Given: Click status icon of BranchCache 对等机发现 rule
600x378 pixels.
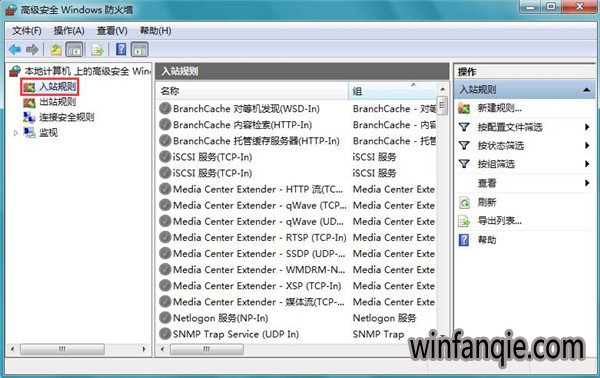Looking at the screenshot, I should [x=165, y=109].
